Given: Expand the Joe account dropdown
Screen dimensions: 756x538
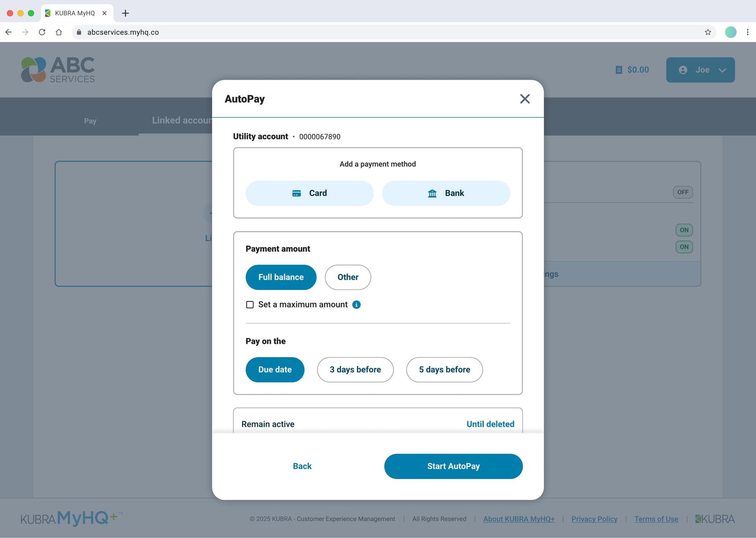Looking at the screenshot, I should pos(700,70).
